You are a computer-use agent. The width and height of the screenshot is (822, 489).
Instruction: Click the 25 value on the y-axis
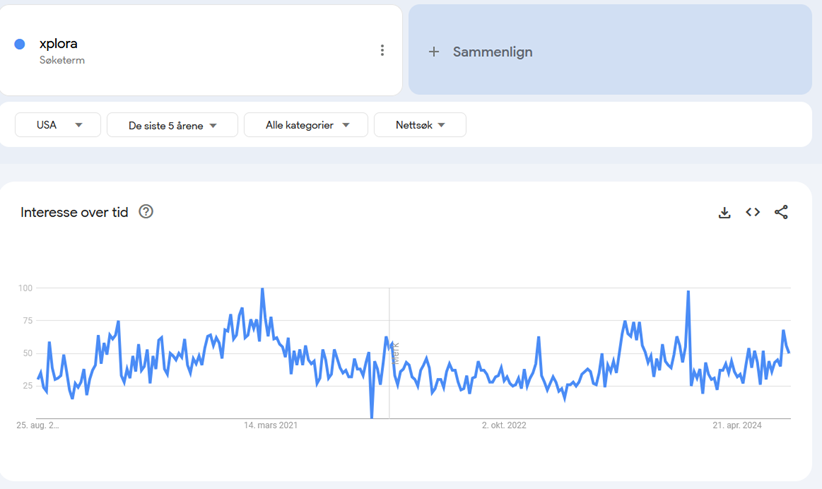coord(28,386)
